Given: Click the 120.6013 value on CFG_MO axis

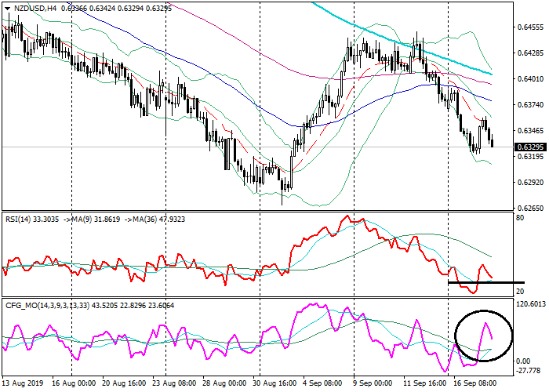Looking at the screenshot, I should coord(531,303).
